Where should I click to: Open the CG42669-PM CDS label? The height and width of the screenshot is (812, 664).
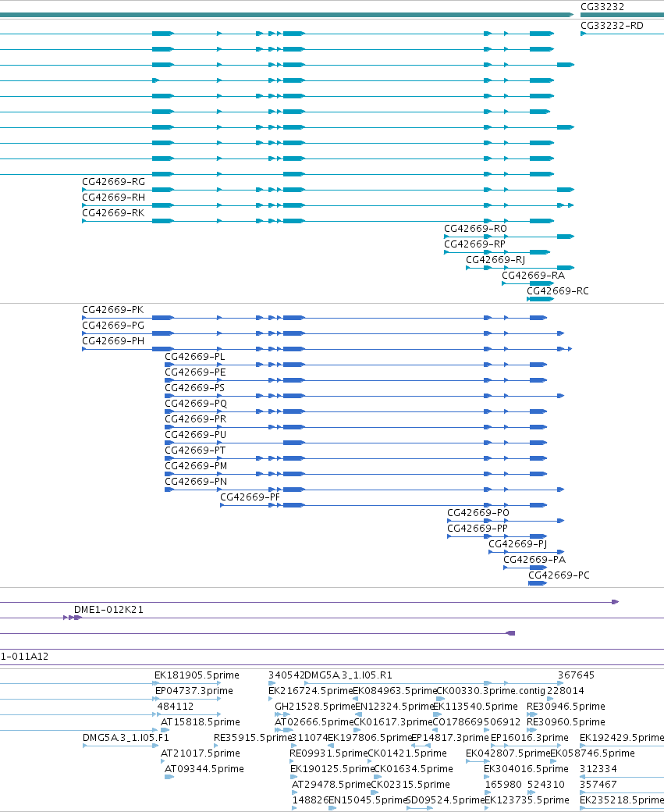click(x=196, y=466)
